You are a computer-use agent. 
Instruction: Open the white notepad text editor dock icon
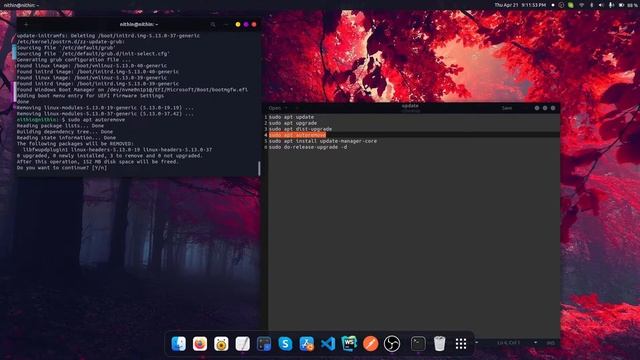(x=242, y=344)
